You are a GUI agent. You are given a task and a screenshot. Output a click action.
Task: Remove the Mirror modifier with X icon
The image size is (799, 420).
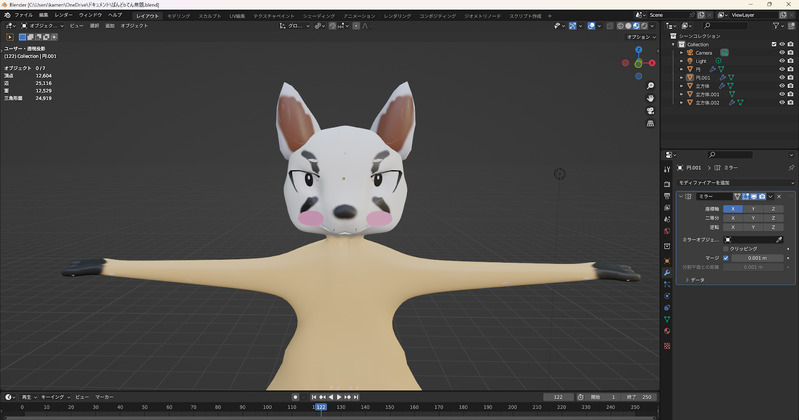778,196
